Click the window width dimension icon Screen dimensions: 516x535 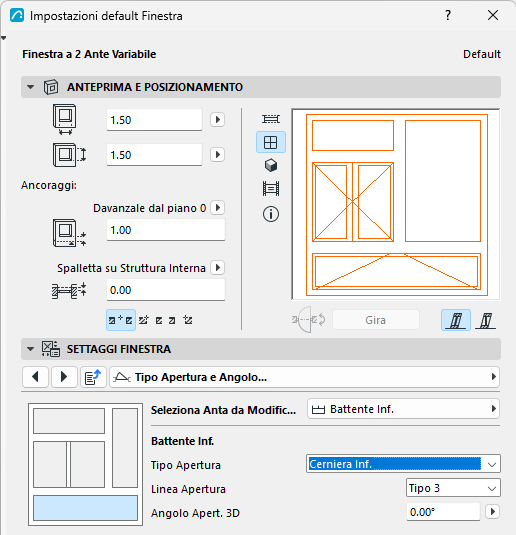pyautogui.click(x=64, y=119)
